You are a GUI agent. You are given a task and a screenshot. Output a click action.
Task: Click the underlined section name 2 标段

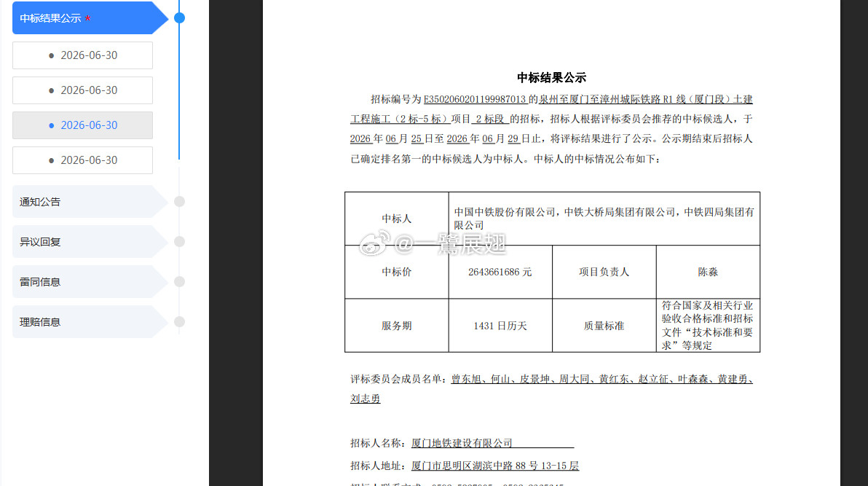490,119
